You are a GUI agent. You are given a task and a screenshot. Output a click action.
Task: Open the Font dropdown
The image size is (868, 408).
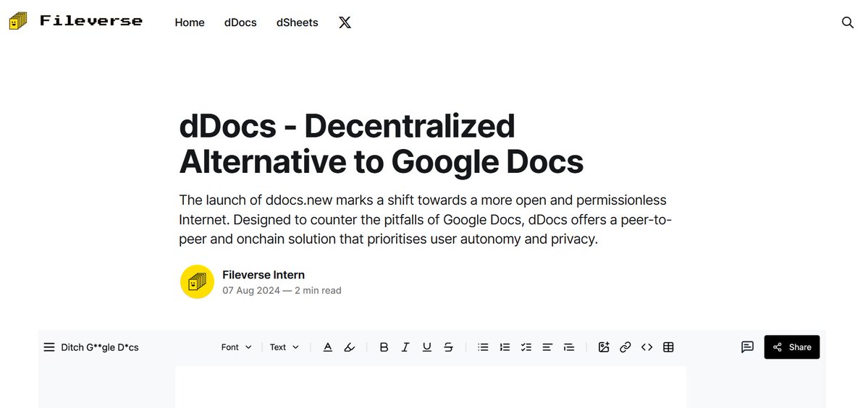click(x=237, y=347)
